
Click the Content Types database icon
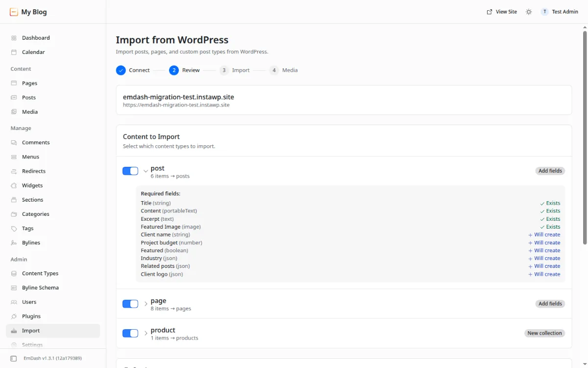click(x=14, y=273)
